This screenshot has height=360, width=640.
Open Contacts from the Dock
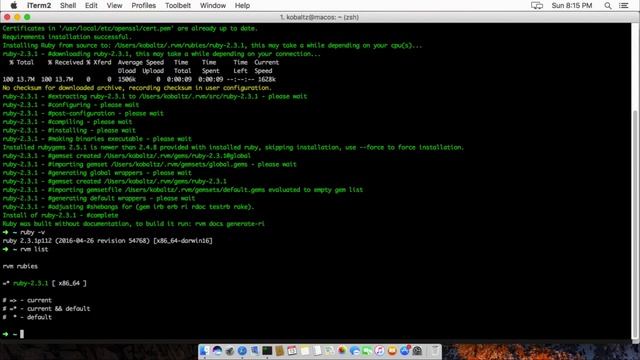click(x=280, y=351)
